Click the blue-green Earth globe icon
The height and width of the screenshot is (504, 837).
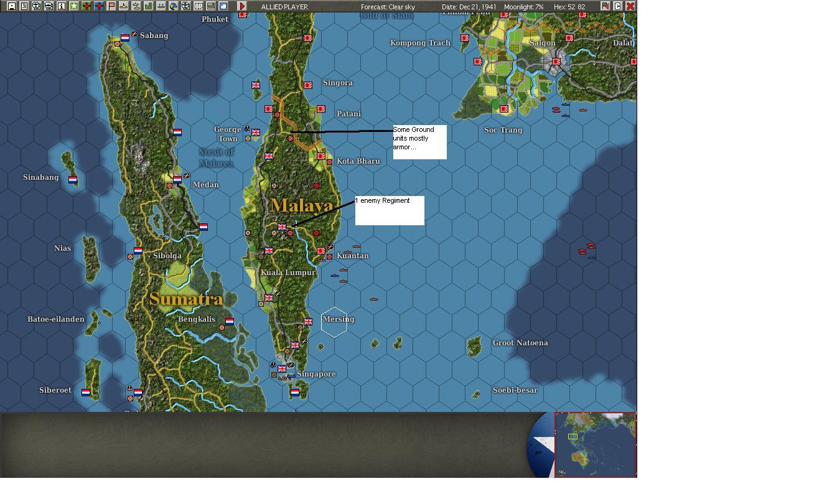click(174, 6)
